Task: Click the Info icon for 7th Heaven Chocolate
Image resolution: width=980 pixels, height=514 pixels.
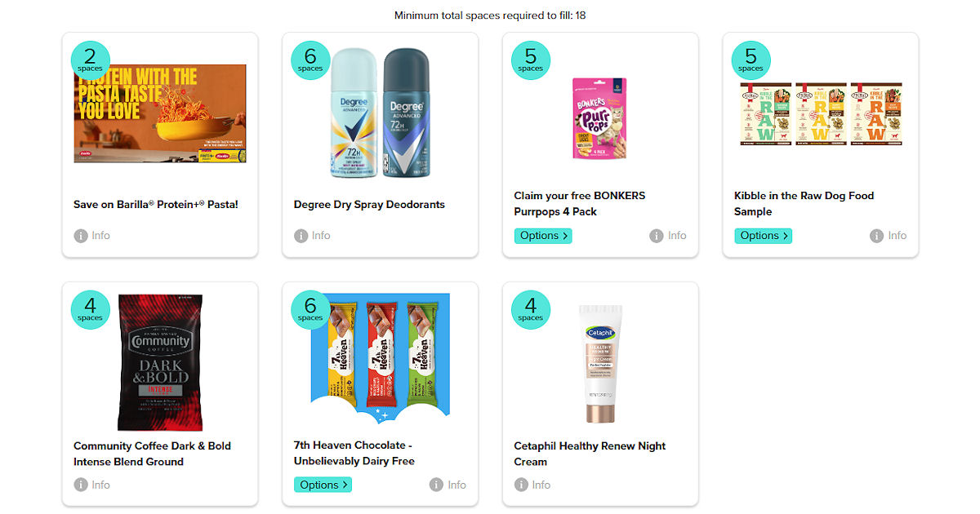Action: tap(437, 485)
